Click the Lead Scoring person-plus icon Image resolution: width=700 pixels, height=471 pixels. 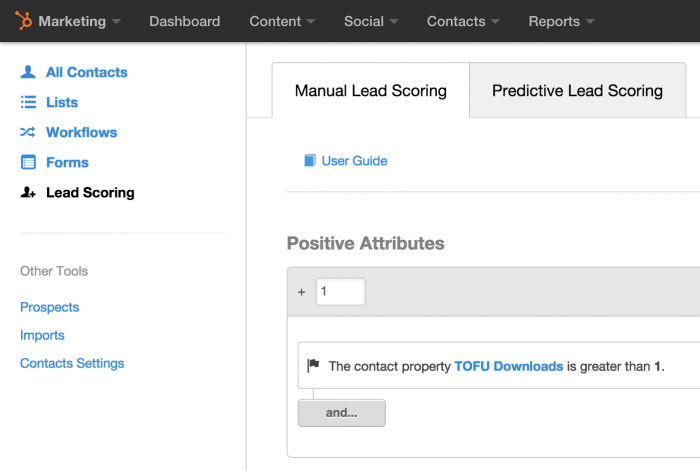click(28, 192)
